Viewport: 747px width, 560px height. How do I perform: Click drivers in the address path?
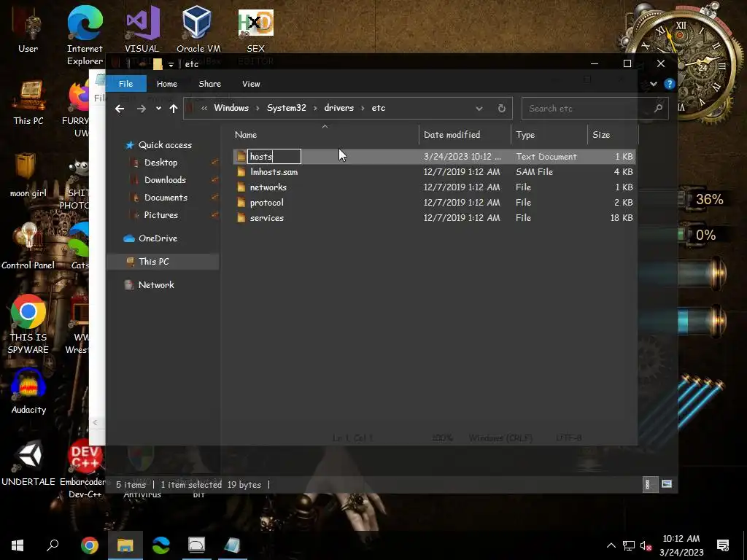338,108
